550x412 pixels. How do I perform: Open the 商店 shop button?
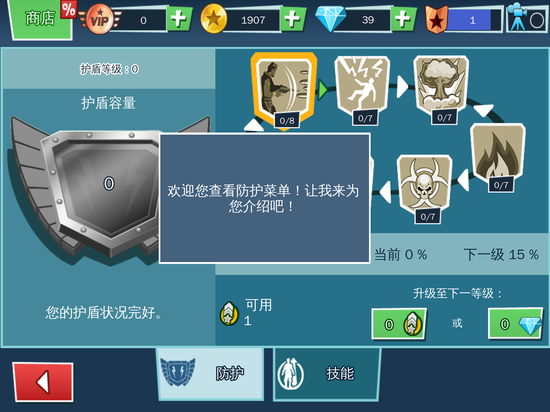tap(42, 19)
